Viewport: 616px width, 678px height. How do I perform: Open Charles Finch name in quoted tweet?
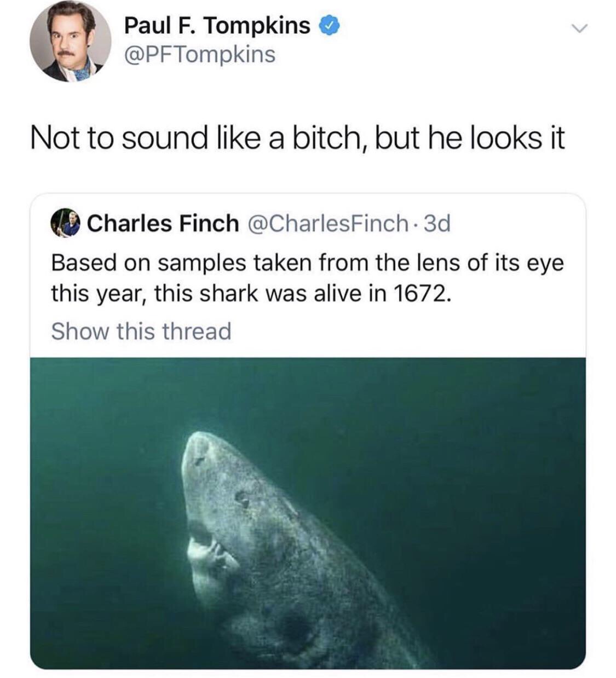click(x=163, y=223)
